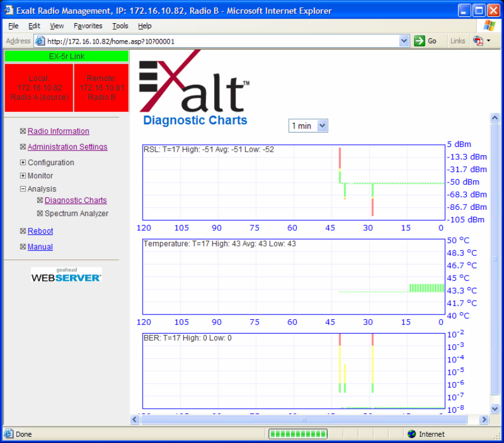Click the horizontal scrollbar thumb
Viewport: 504px width, 443px height.
coord(304,419)
